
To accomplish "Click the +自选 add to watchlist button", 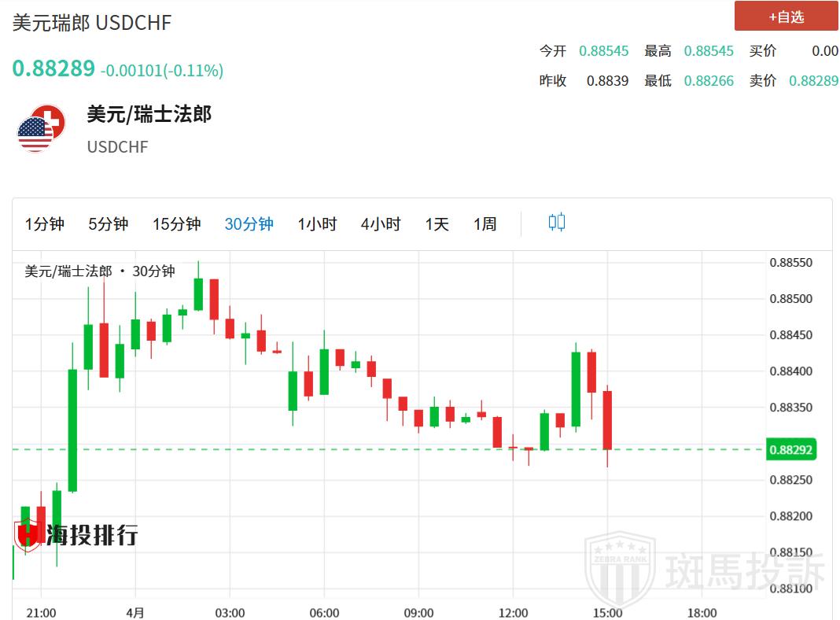I will 786,17.
